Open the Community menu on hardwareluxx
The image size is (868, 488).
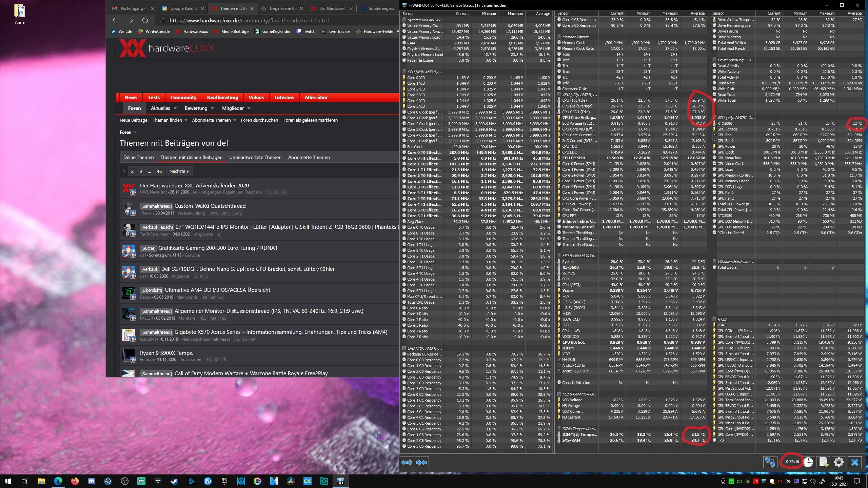coord(183,97)
